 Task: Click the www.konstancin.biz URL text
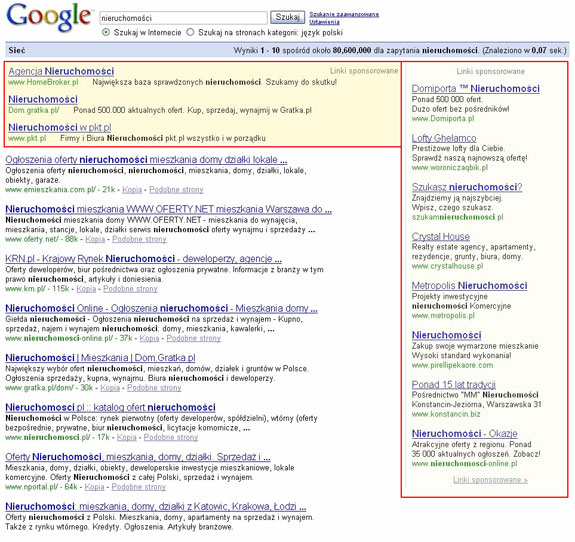pyautogui.click(x=446, y=414)
